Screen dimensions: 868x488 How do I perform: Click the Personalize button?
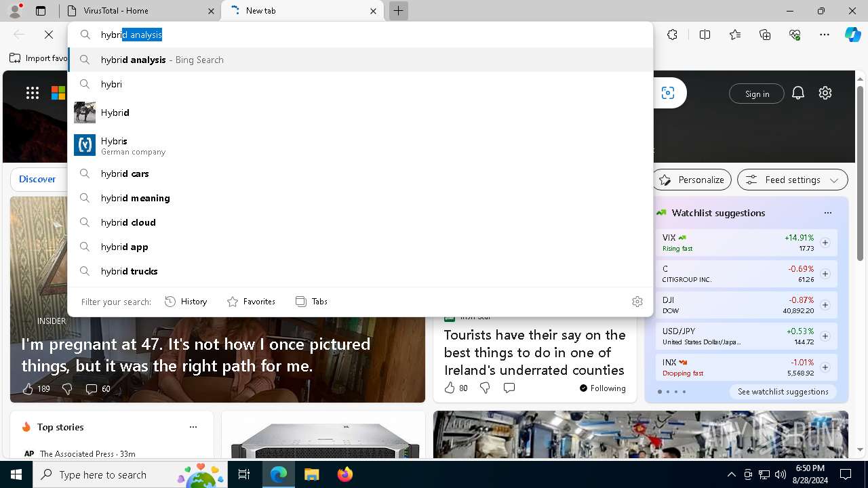pyautogui.click(x=692, y=180)
